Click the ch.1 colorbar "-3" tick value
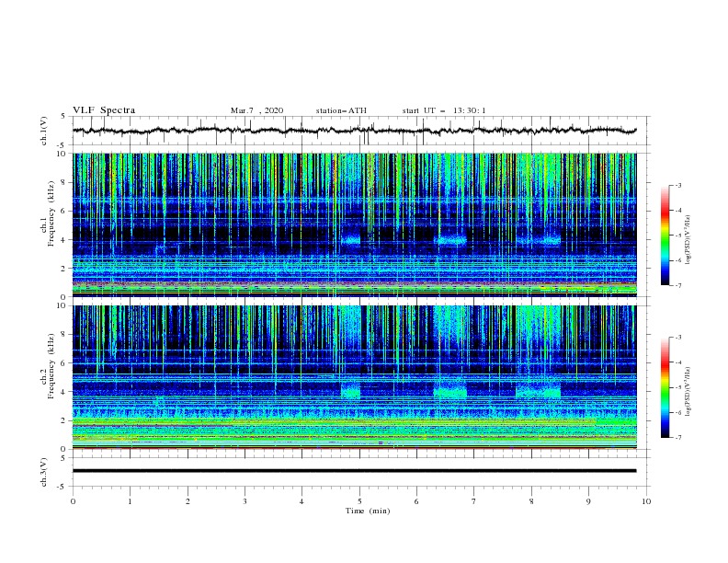The image size is (728, 563). click(678, 185)
